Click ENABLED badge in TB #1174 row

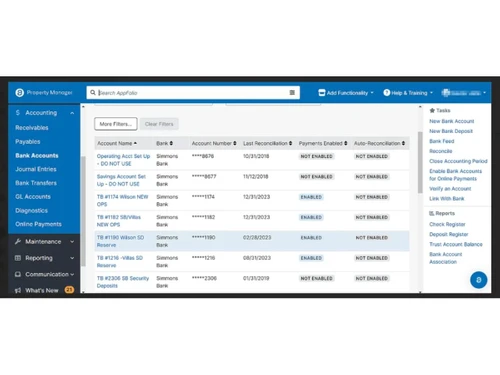[311, 197]
